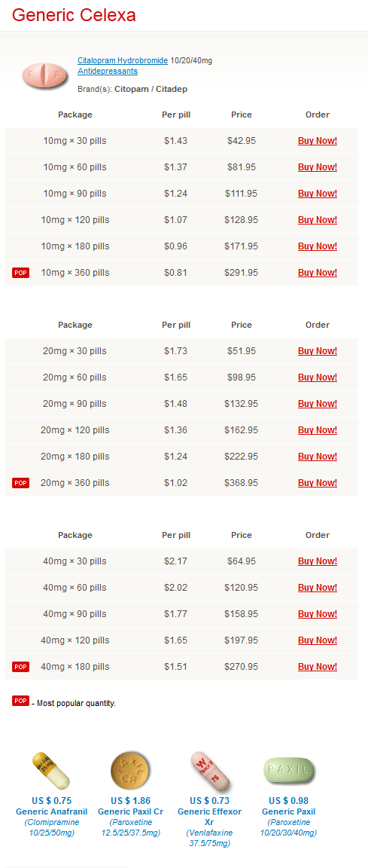
Task: Click the Effexor XR capsule image
Action: [209, 770]
